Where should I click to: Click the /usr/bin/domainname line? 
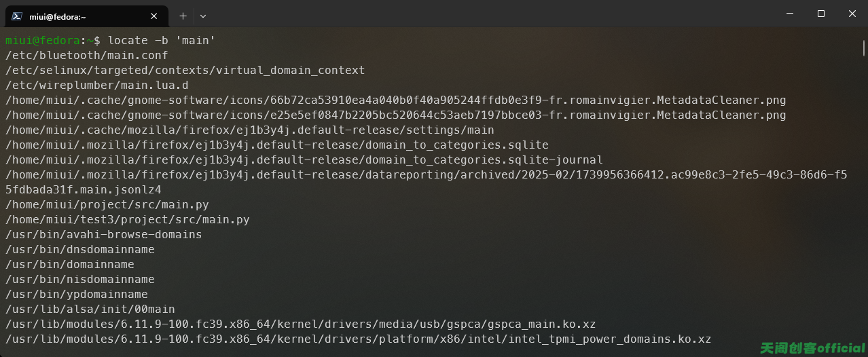pos(70,265)
